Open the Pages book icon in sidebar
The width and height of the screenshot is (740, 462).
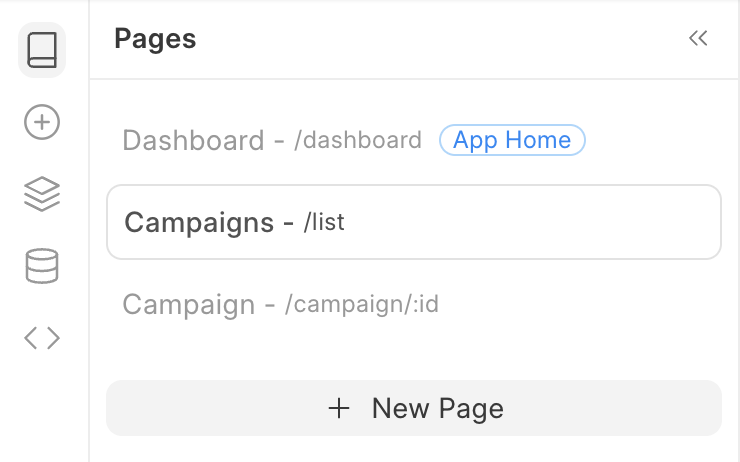coord(42,50)
